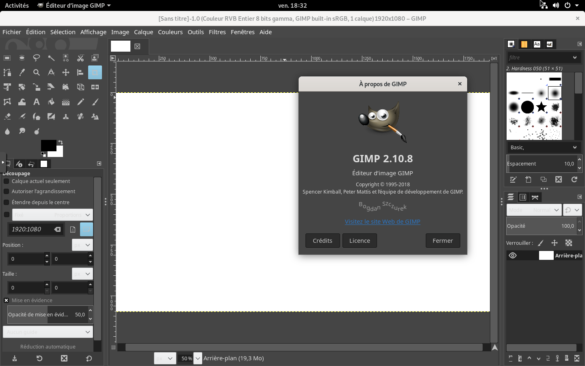Uncheck 'Mise en évidence' checkbox

pos(6,300)
